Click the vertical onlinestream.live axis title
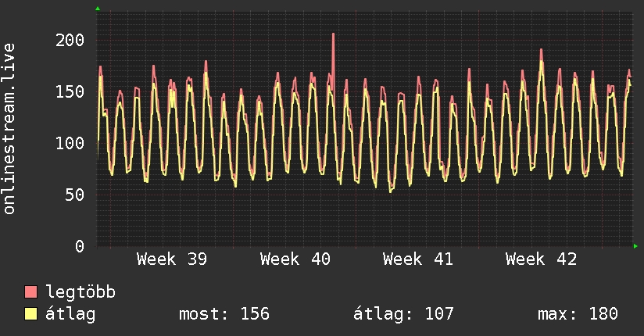This screenshot has width=644, height=336. pyautogui.click(x=9, y=129)
